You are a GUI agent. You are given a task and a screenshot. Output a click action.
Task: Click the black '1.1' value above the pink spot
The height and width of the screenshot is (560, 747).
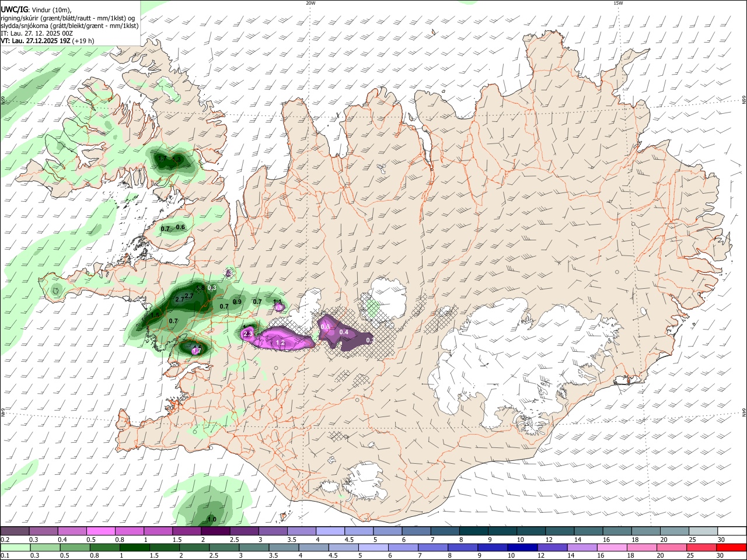[x=278, y=302]
